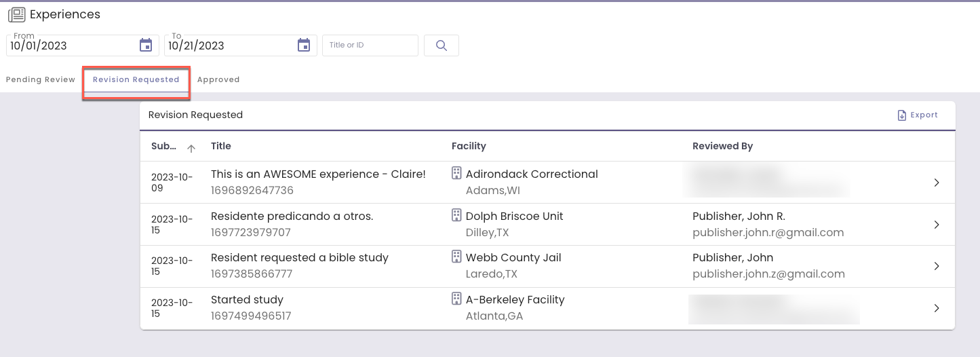Click the From date input field
Viewport: 980px width, 357px height.
point(71,46)
